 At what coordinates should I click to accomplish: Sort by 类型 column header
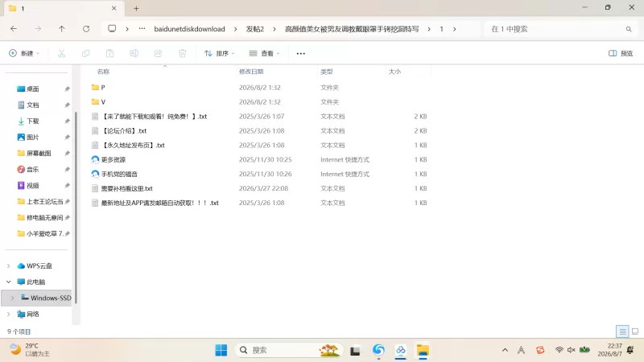327,72
